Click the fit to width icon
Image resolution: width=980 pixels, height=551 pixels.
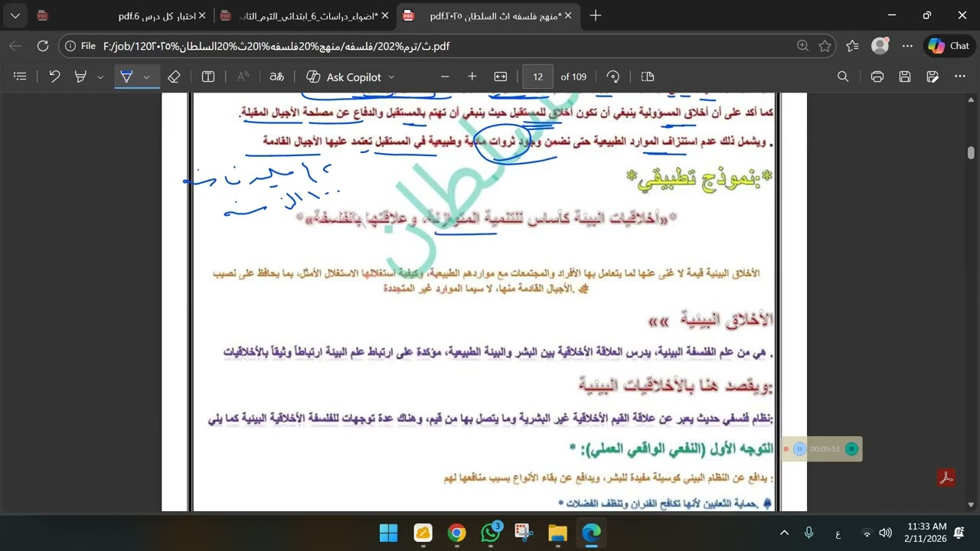tap(501, 77)
